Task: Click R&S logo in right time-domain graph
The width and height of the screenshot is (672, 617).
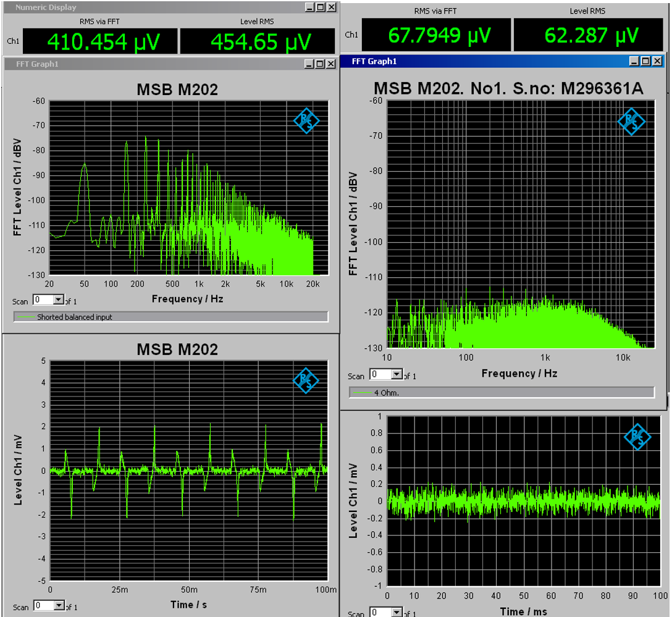Action: pos(637,436)
